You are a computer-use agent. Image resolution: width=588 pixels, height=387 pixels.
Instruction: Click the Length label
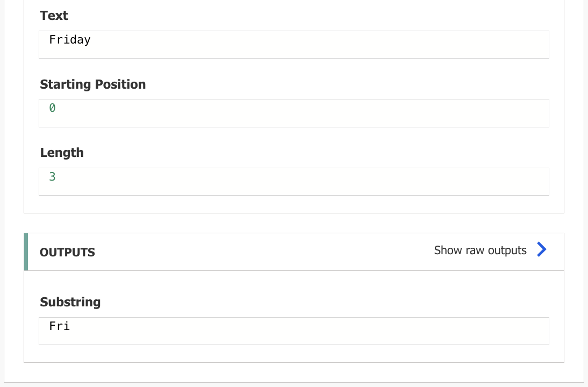[x=62, y=153]
